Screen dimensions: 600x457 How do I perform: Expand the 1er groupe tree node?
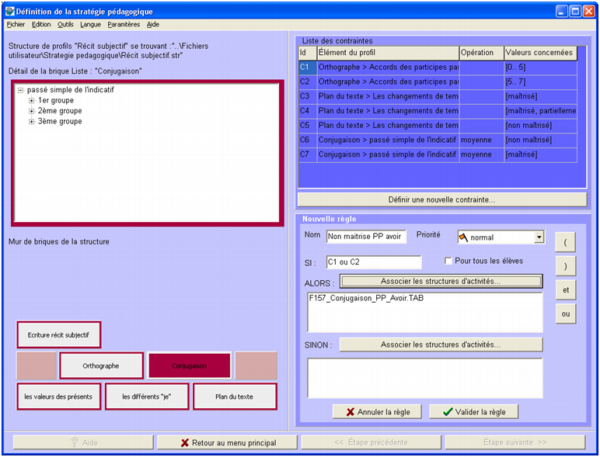31,101
